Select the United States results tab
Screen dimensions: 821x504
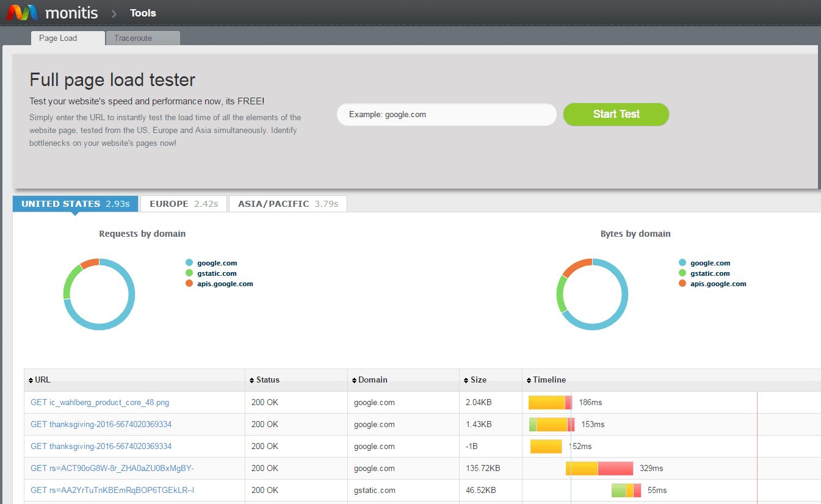click(76, 204)
